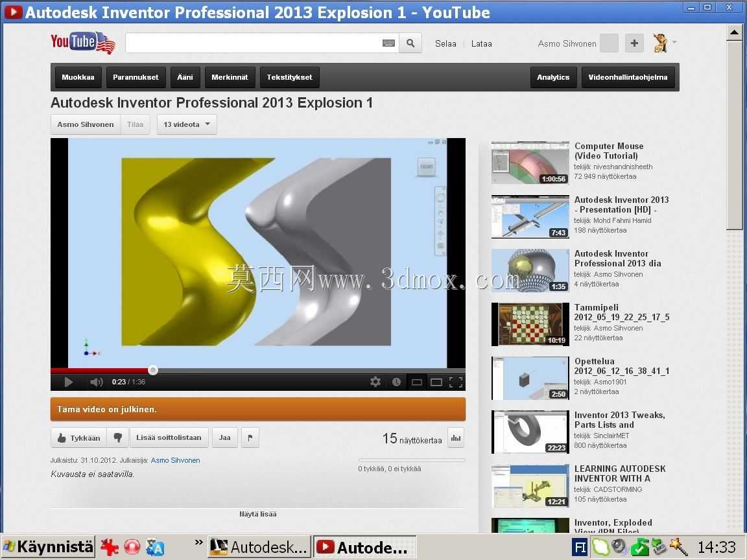Switch to Autodesk... taskbar window

(x=259, y=546)
